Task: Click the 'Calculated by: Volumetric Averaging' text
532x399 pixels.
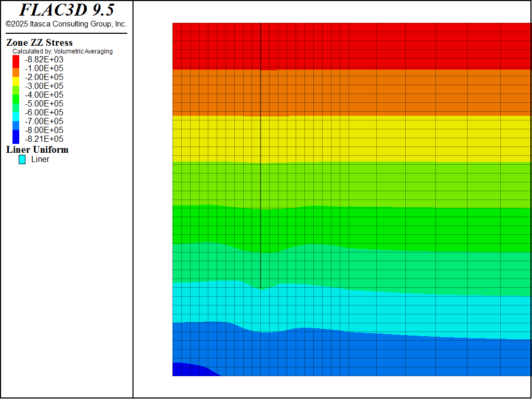Action: point(62,51)
